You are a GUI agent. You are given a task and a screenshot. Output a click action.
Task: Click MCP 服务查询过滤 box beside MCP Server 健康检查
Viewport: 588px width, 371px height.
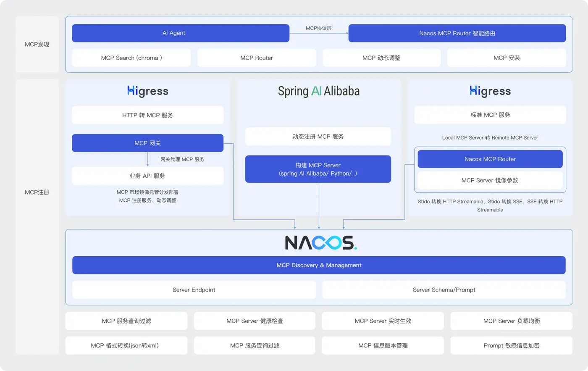(126, 321)
